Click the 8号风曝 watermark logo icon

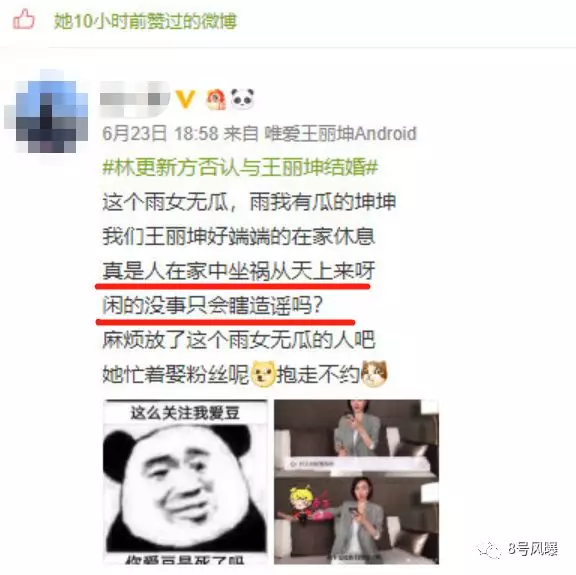point(489,550)
